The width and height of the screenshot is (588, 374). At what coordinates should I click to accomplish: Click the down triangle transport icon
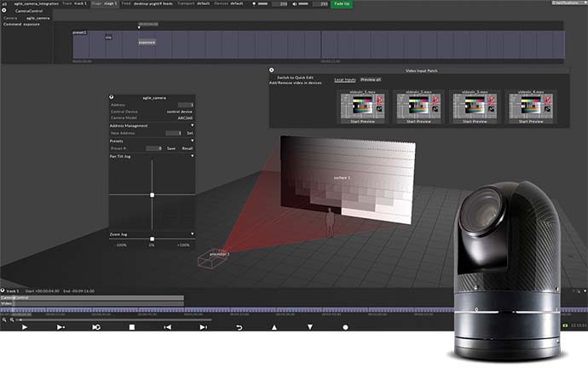[x=310, y=327]
